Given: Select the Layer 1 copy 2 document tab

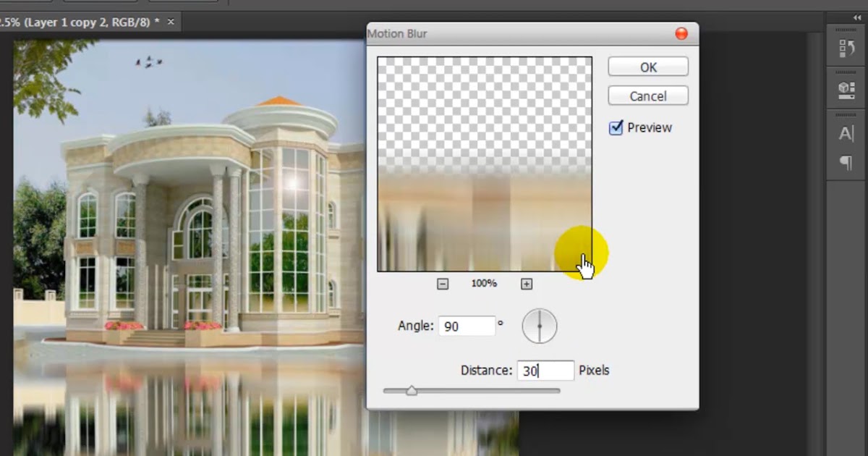Looking at the screenshot, I should [x=81, y=22].
